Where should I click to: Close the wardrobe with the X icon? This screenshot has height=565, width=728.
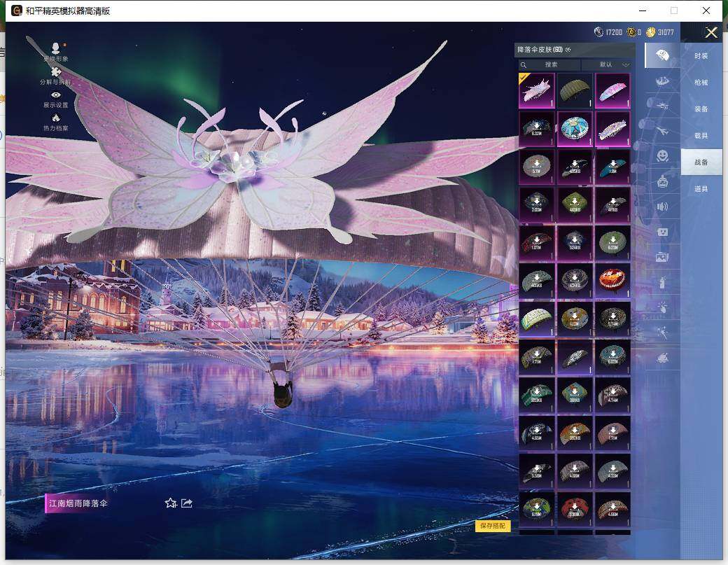click(x=711, y=32)
